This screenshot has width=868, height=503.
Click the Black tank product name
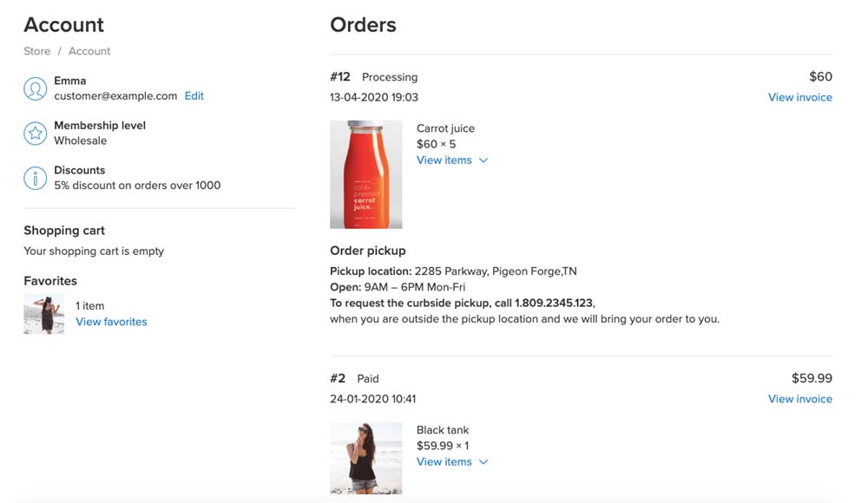(443, 430)
